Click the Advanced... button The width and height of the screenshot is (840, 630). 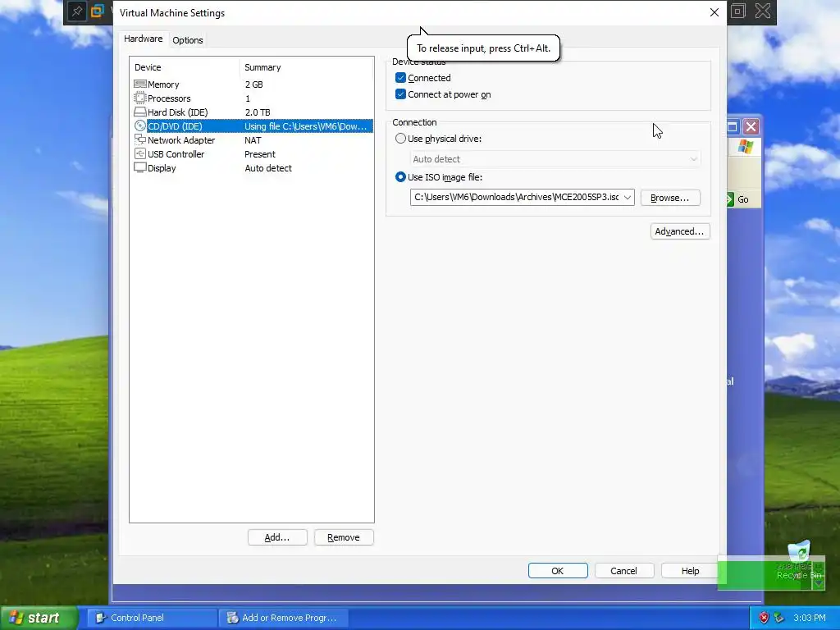[680, 231]
